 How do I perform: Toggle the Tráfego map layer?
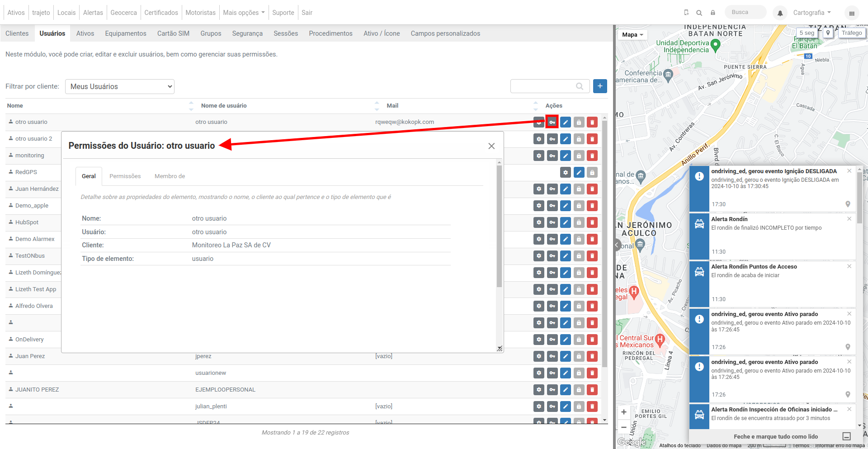[x=852, y=33]
